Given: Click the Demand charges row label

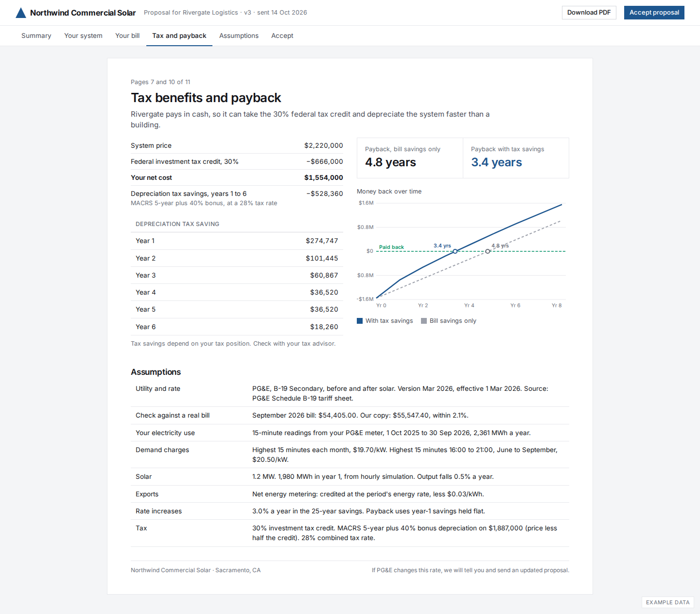Looking at the screenshot, I should point(162,450).
